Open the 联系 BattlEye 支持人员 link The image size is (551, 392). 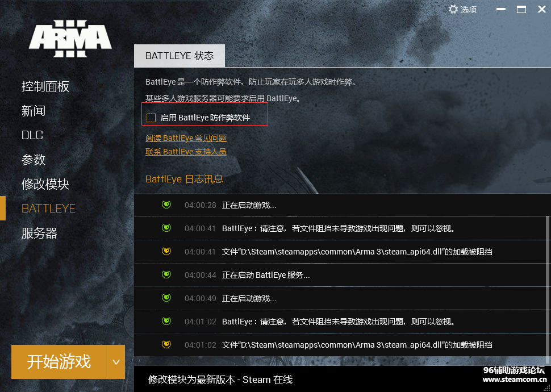(x=186, y=152)
